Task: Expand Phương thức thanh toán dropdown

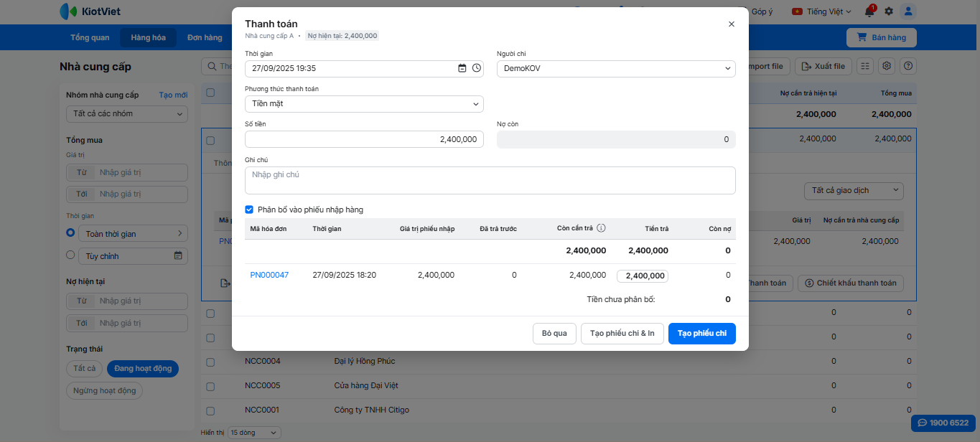Action: (x=364, y=104)
